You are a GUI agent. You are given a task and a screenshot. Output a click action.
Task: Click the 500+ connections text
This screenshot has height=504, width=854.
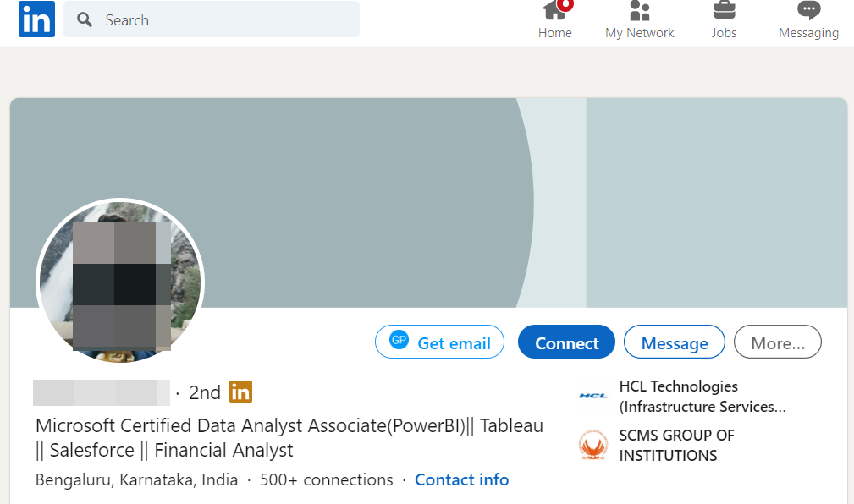click(326, 479)
